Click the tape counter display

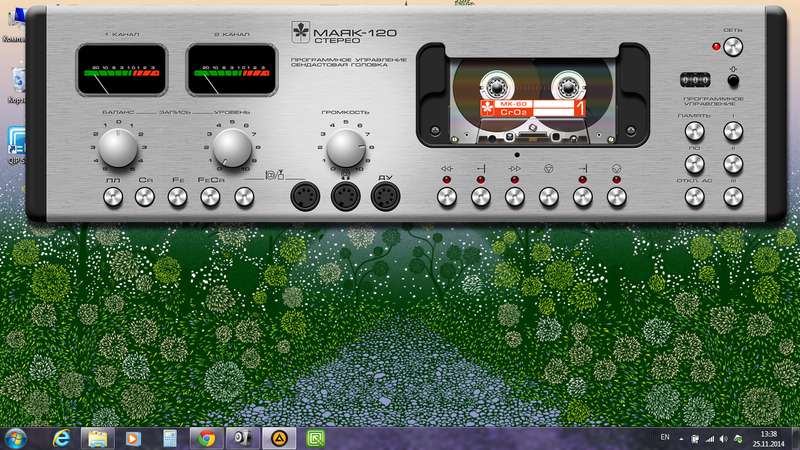tap(695, 80)
